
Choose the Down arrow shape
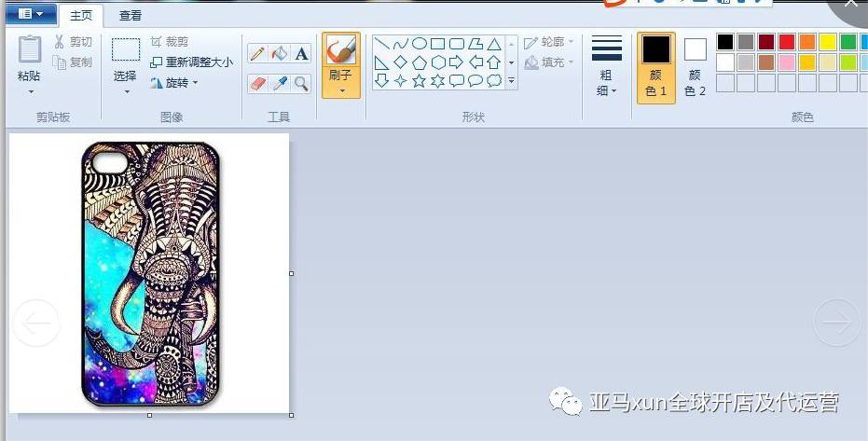[381, 81]
